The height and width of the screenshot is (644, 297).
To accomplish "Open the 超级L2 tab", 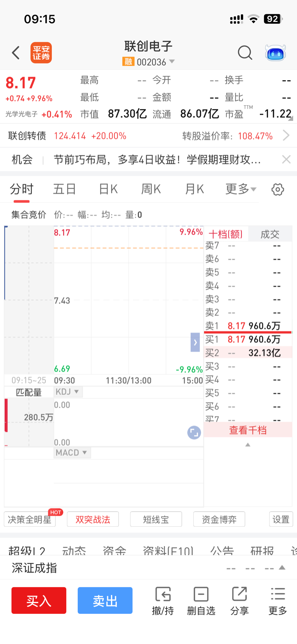I will point(27,550).
